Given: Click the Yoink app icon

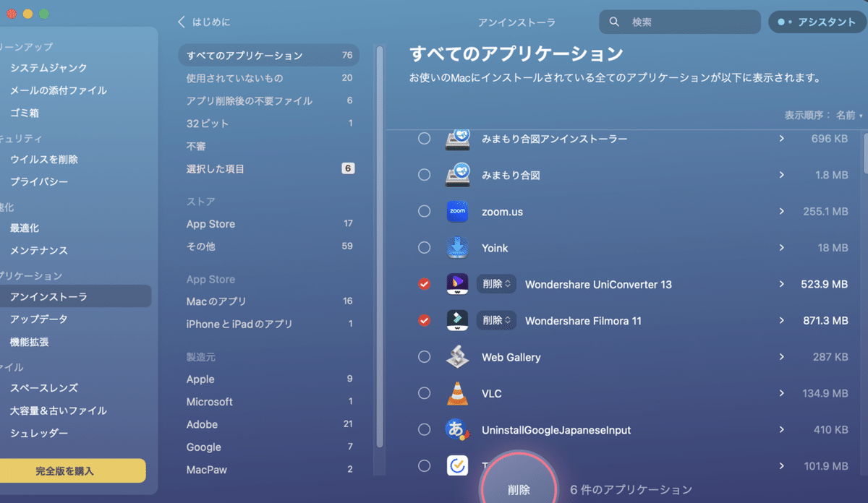Looking at the screenshot, I should pyautogui.click(x=458, y=248).
